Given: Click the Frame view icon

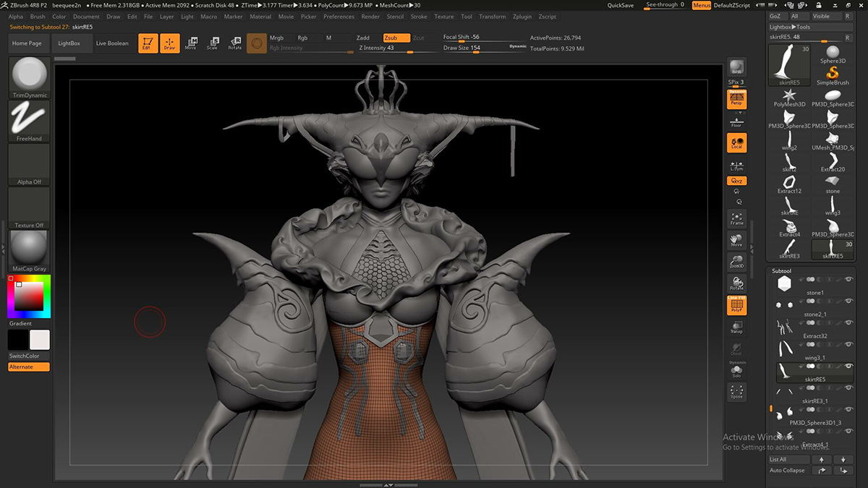Looking at the screenshot, I should tap(736, 218).
